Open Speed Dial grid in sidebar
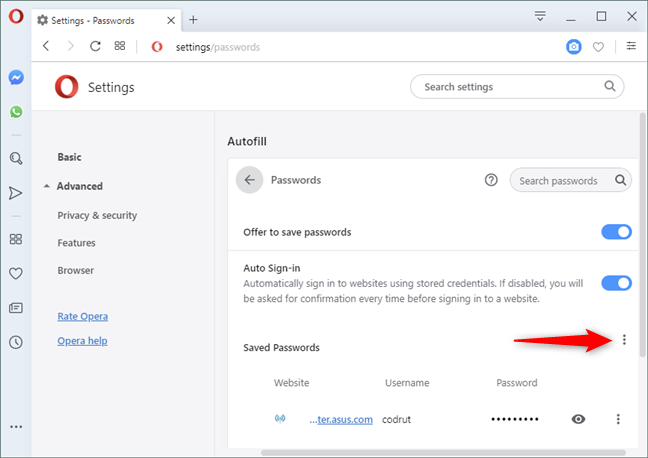The image size is (648, 458). tap(16, 239)
